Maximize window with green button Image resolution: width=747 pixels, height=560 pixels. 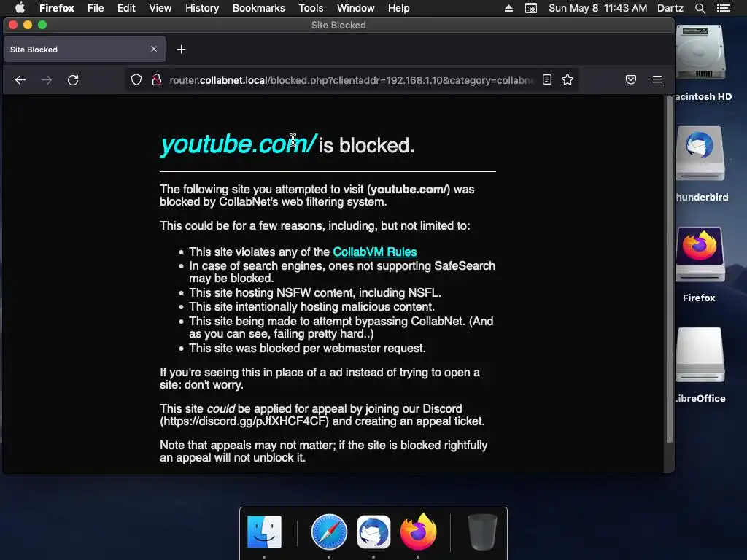click(42, 26)
